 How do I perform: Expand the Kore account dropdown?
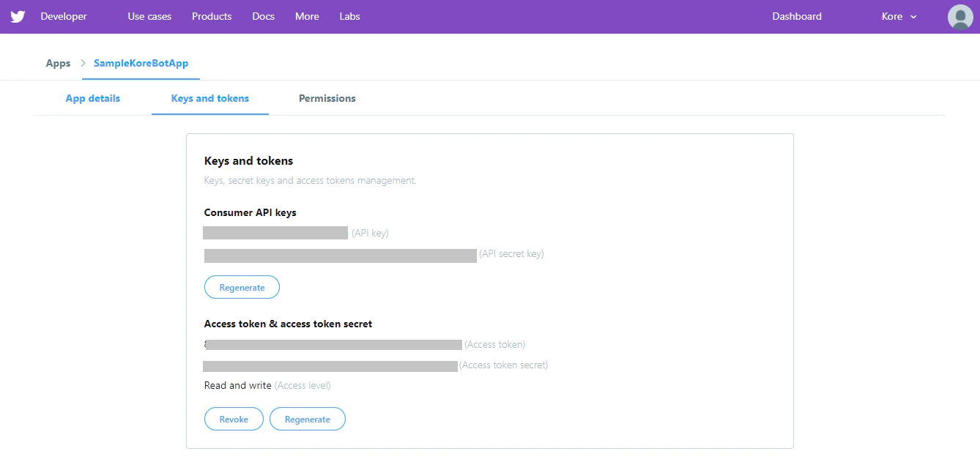(x=891, y=16)
